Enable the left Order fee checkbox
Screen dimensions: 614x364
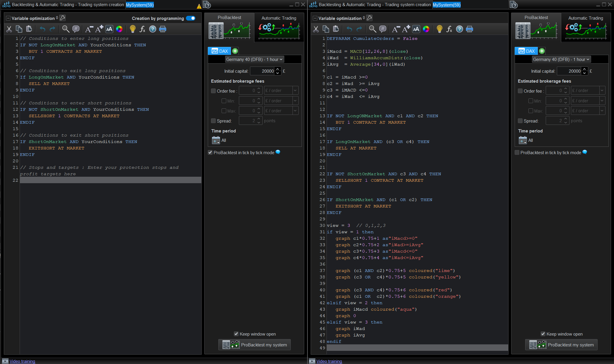click(x=213, y=91)
